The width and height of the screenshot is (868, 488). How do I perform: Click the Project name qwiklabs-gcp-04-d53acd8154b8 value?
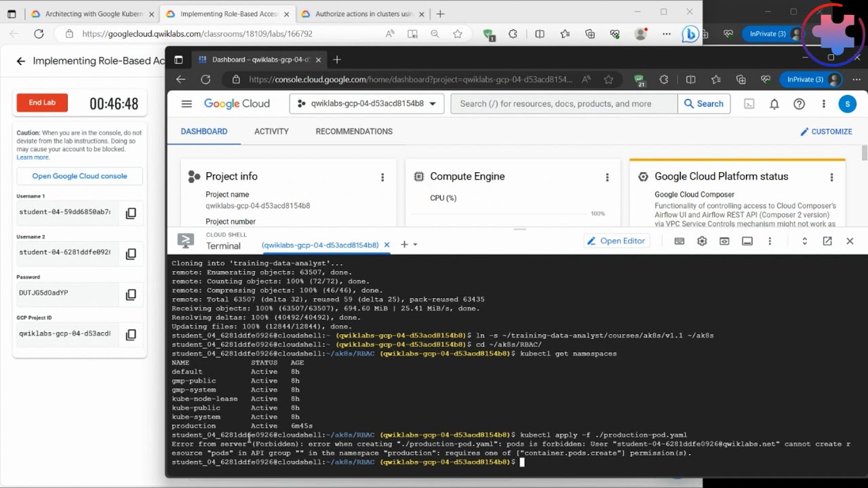click(258, 205)
